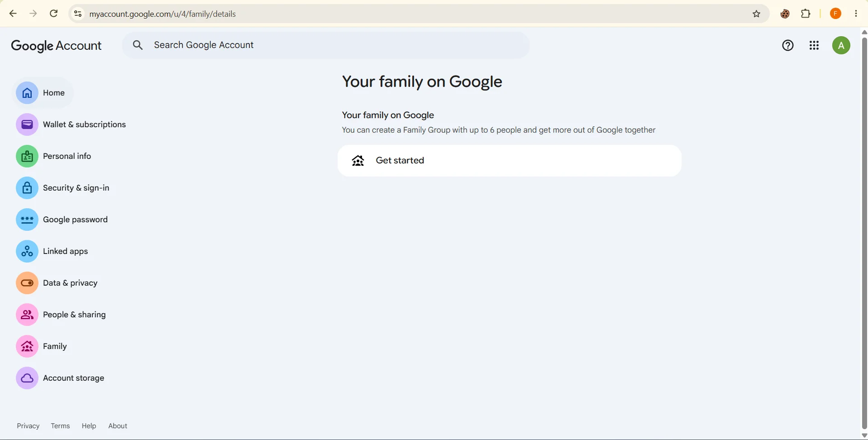
Task: Go back to previous page
Action: pos(13,14)
